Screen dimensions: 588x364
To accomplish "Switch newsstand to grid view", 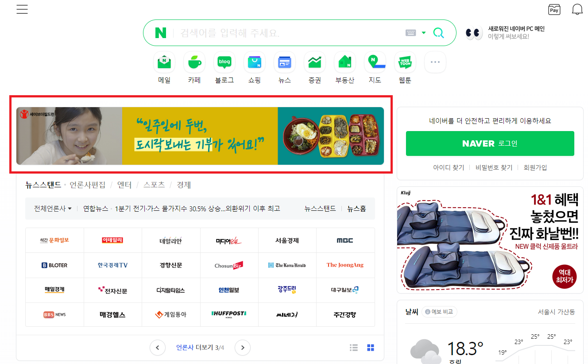I will (371, 348).
